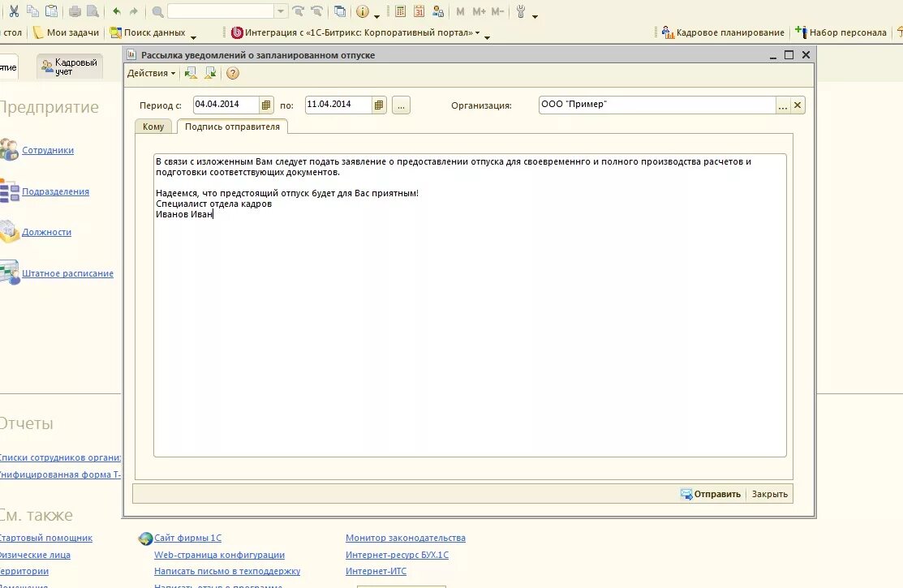This screenshot has width=903, height=588.
Task: Expand the search field dropdown arrow
Action: pyautogui.click(x=281, y=11)
